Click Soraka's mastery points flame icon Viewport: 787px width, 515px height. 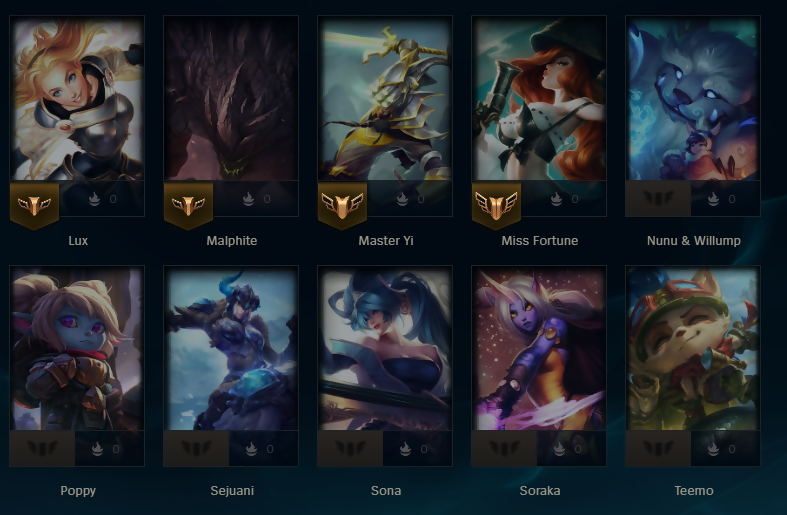point(559,449)
